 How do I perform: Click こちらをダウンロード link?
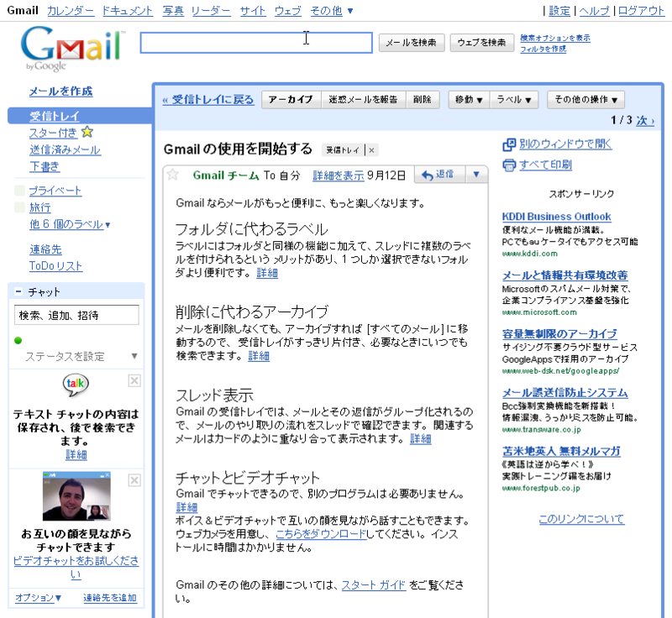click(321, 534)
